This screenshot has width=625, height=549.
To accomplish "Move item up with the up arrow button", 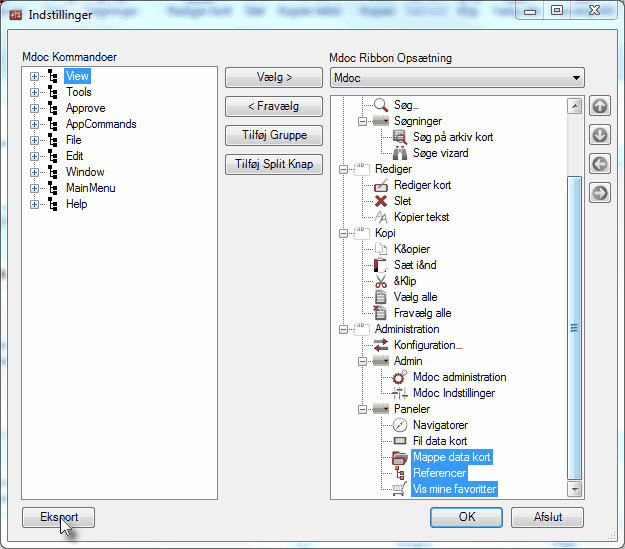I will pos(600,106).
